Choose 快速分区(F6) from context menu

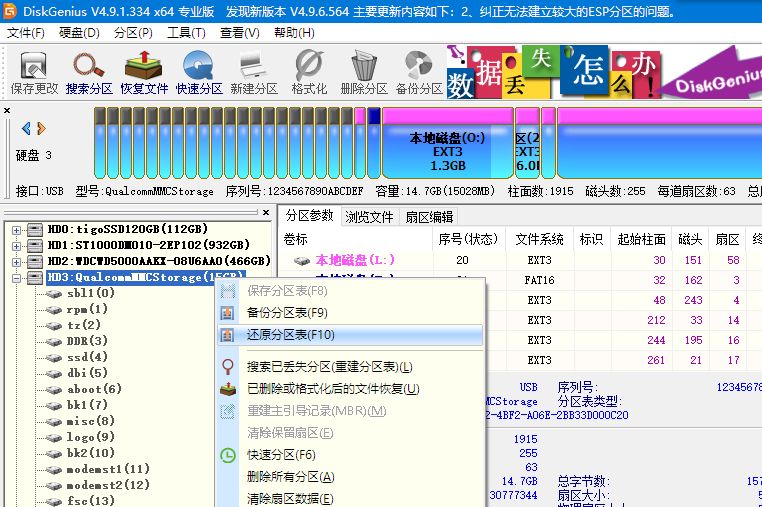(350, 455)
